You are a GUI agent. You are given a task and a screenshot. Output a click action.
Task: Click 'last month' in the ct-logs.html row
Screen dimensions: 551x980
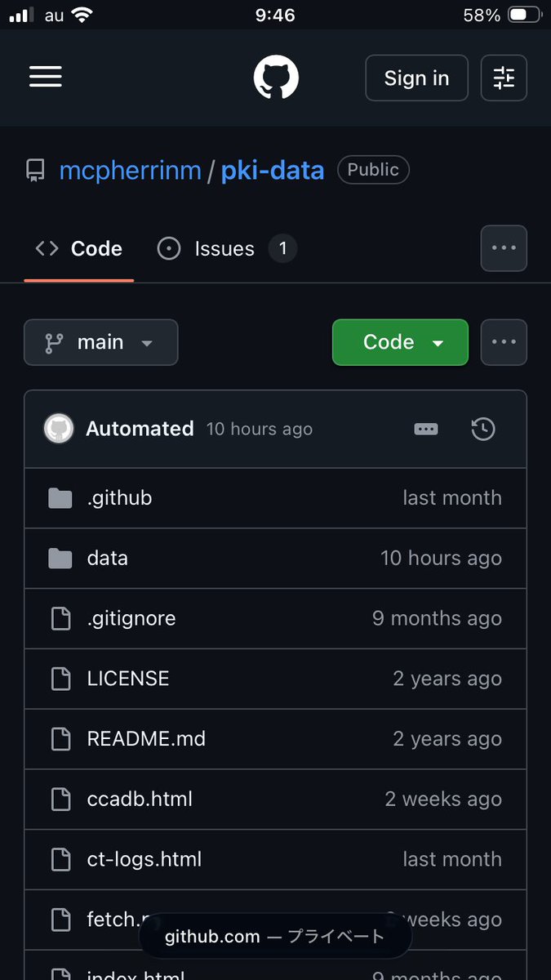(x=452, y=860)
